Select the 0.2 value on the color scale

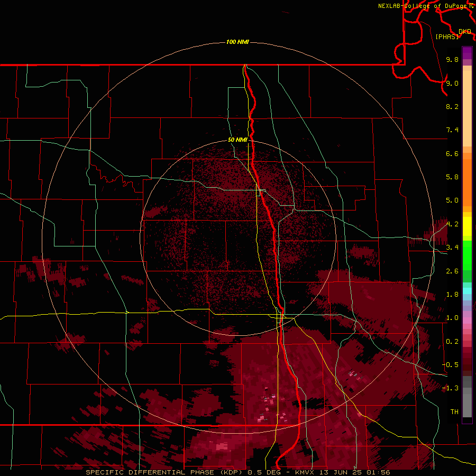pos(452,342)
